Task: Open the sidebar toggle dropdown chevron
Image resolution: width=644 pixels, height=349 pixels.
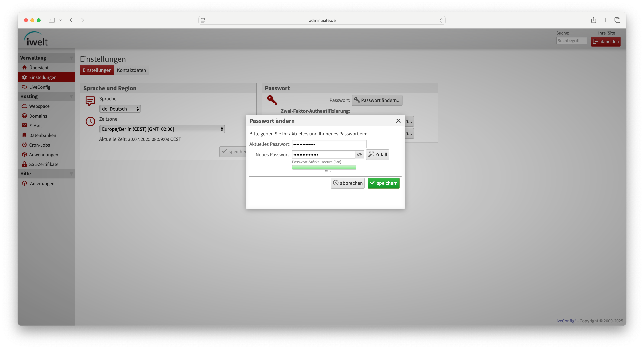Action: click(x=61, y=20)
